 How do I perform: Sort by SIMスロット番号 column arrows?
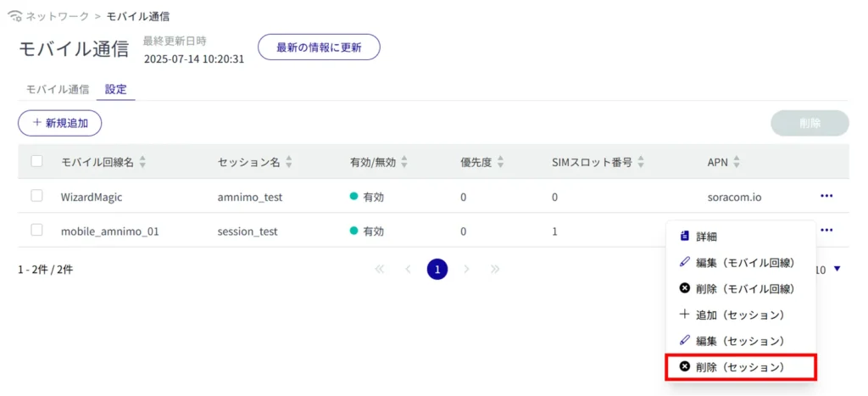[641, 162]
